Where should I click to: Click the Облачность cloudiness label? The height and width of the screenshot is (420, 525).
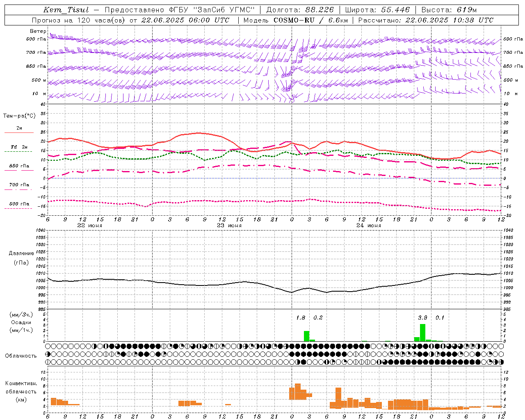(21, 356)
